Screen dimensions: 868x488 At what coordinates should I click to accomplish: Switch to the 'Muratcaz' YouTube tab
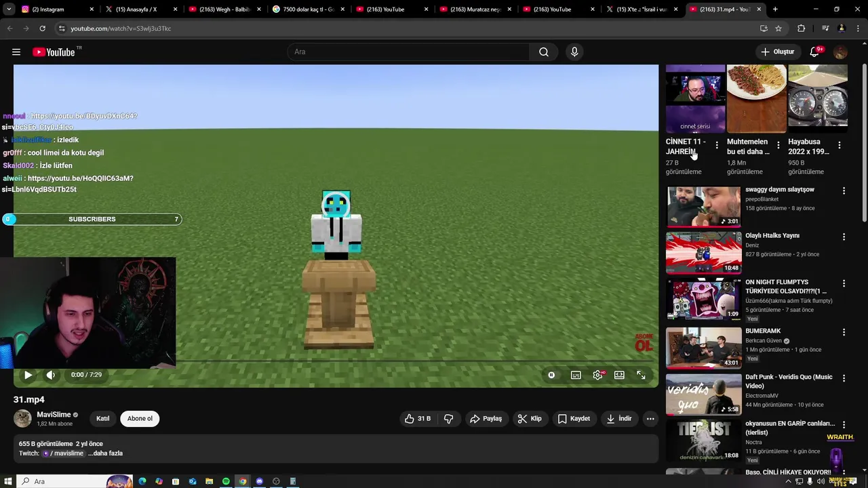476,9
